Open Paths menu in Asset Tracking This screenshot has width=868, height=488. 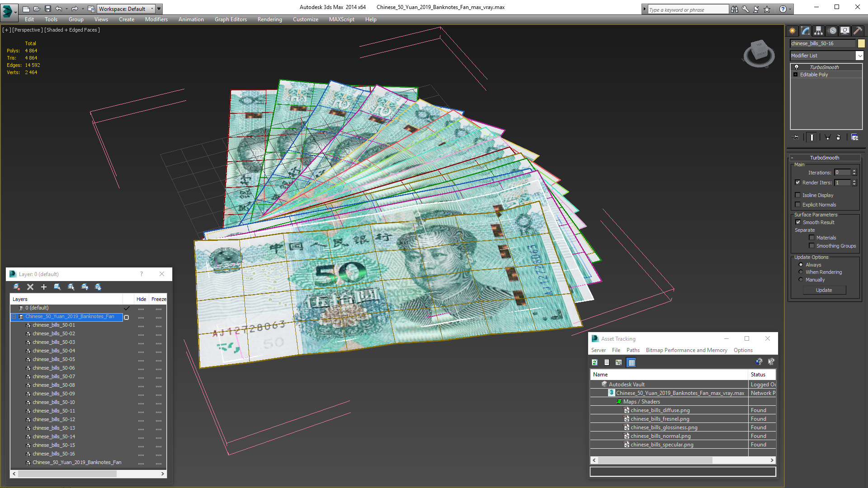[x=633, y=350]
